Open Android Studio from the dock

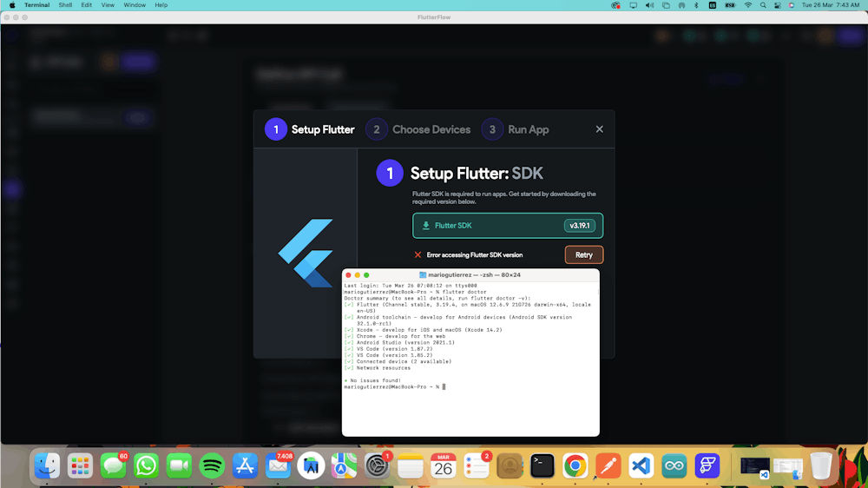point(311,465)
